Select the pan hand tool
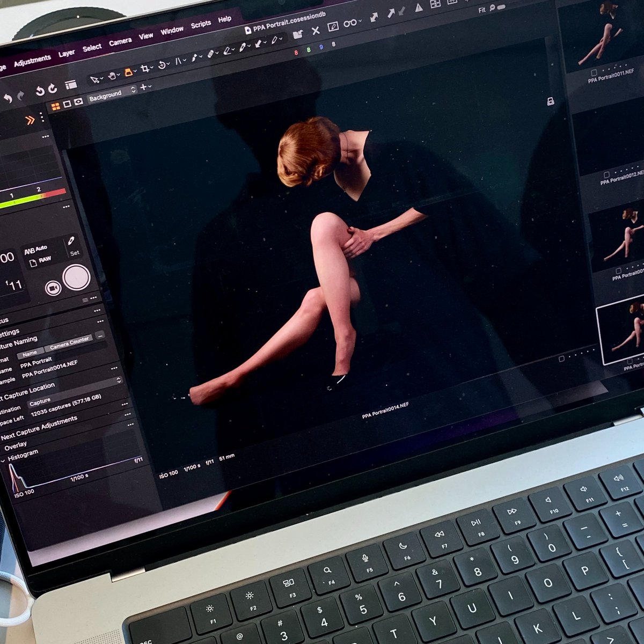 click(x=112, y=76)
